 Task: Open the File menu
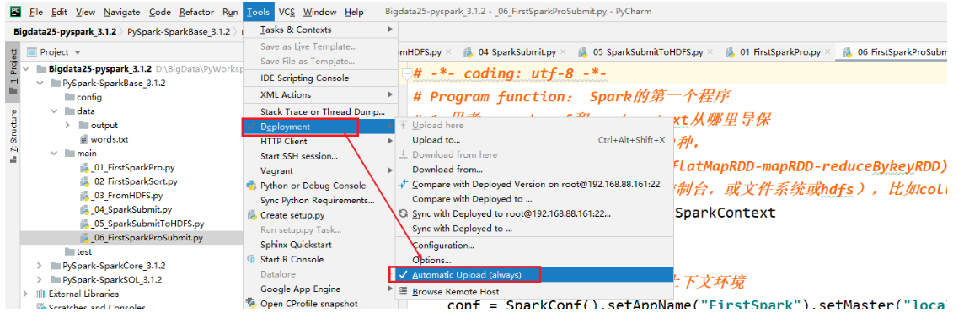point(35,12)
